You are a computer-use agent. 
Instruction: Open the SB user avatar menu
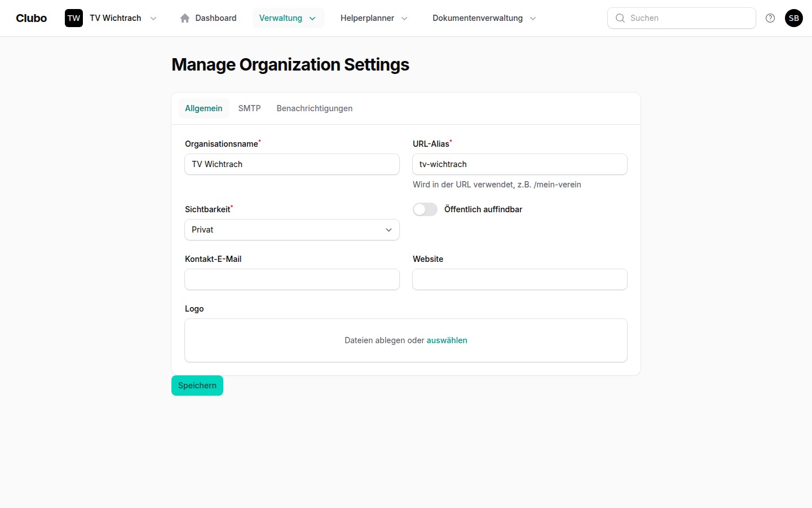pyautogui.click(x=794, y=18)
